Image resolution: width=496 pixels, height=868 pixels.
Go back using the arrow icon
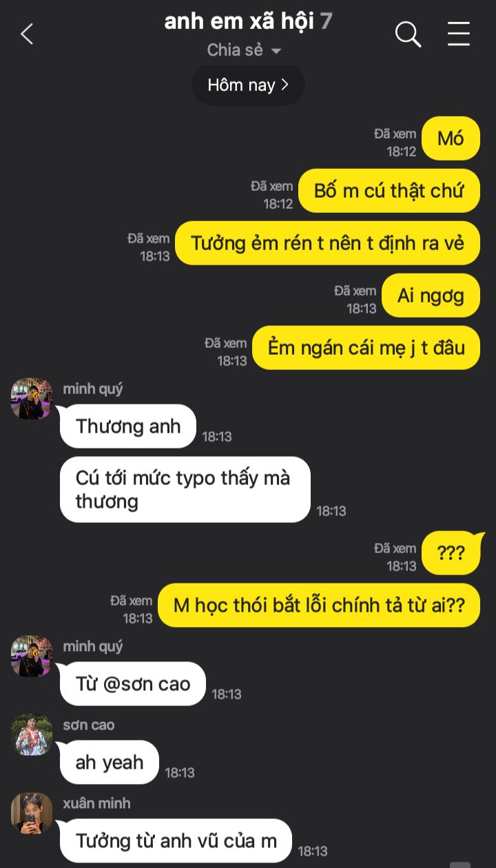point(27,33)
